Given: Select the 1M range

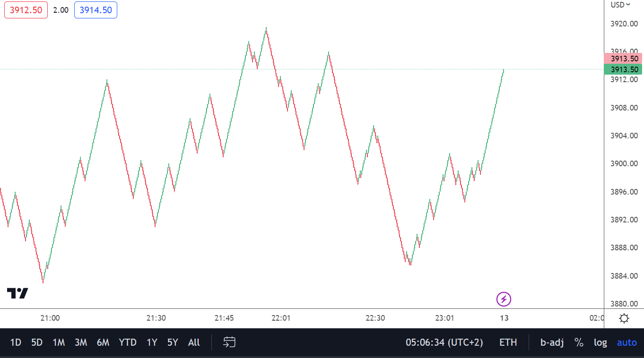Looking at the screenshot, I should 59,342.
